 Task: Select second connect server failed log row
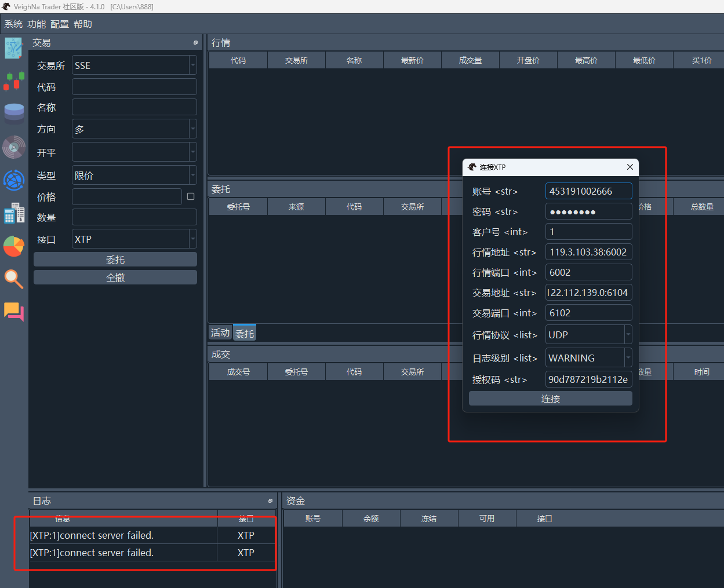(152, 553)
